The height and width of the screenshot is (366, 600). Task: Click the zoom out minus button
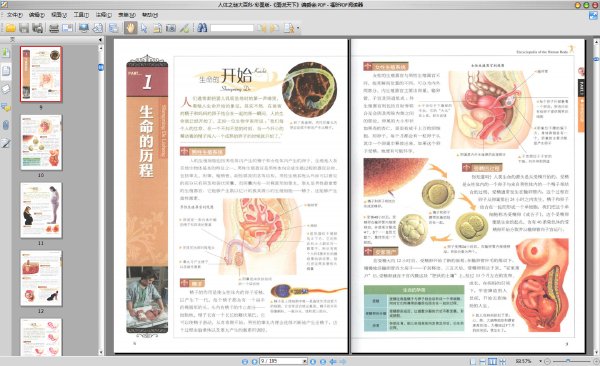pos(548,361)
